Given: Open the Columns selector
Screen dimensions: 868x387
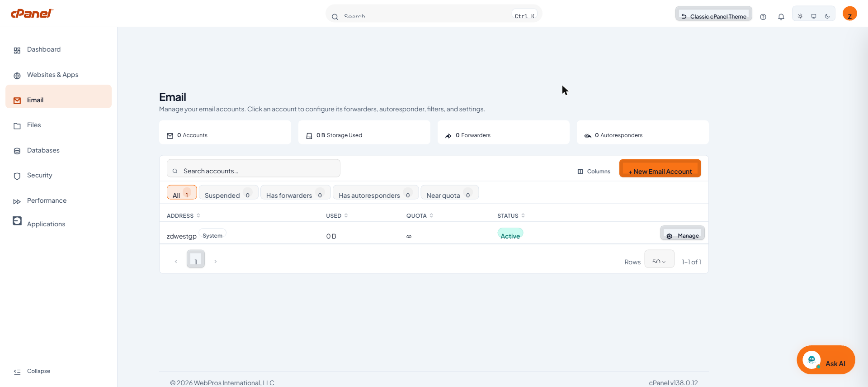Looking at the screenshot, I should [x=594, y=172].
